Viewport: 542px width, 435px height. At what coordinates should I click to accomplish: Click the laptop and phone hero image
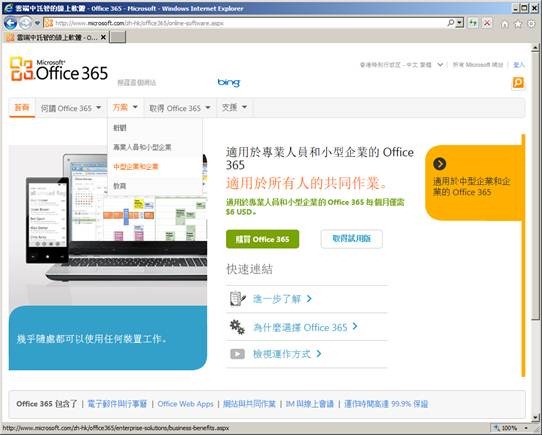[x=108, y=225]
